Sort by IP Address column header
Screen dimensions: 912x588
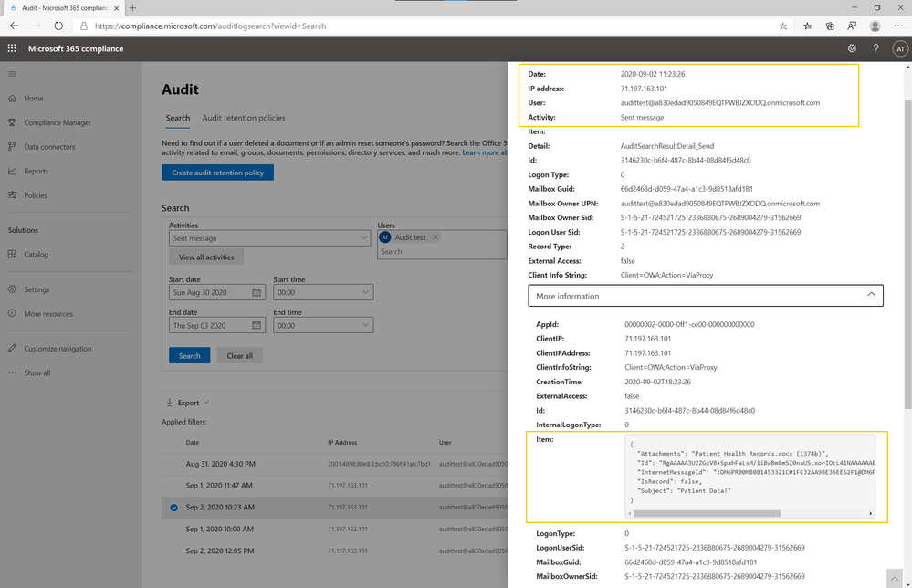pyautogui.click(x=342, y=443)
